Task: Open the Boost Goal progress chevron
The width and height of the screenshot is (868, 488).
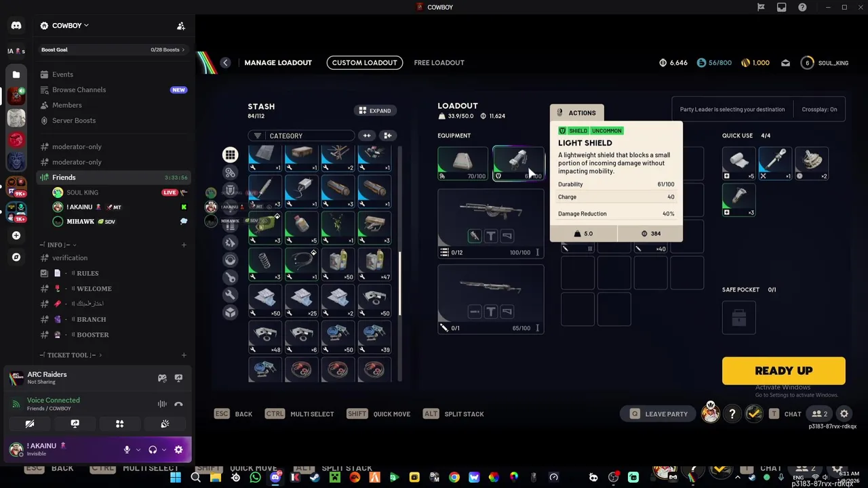Action: point(183,49)
